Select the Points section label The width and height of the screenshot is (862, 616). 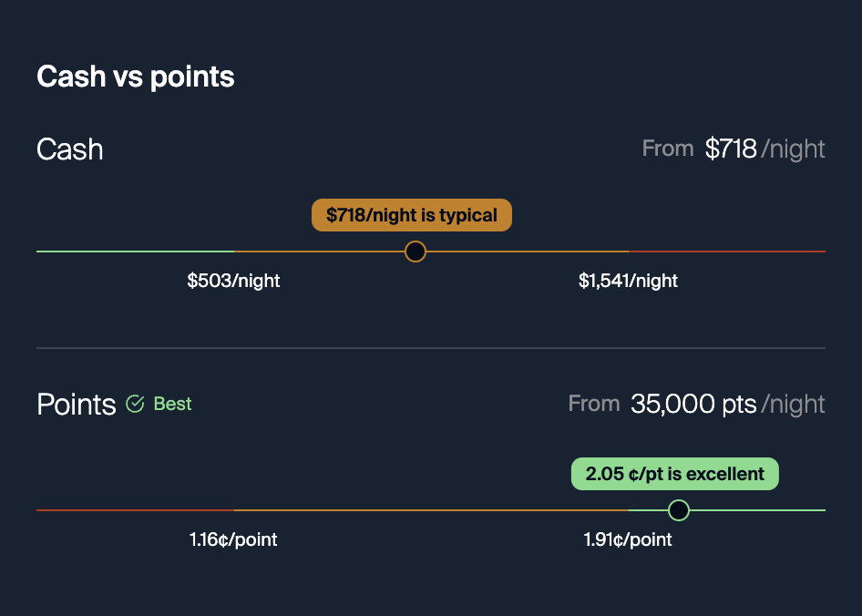click(77, 405)
